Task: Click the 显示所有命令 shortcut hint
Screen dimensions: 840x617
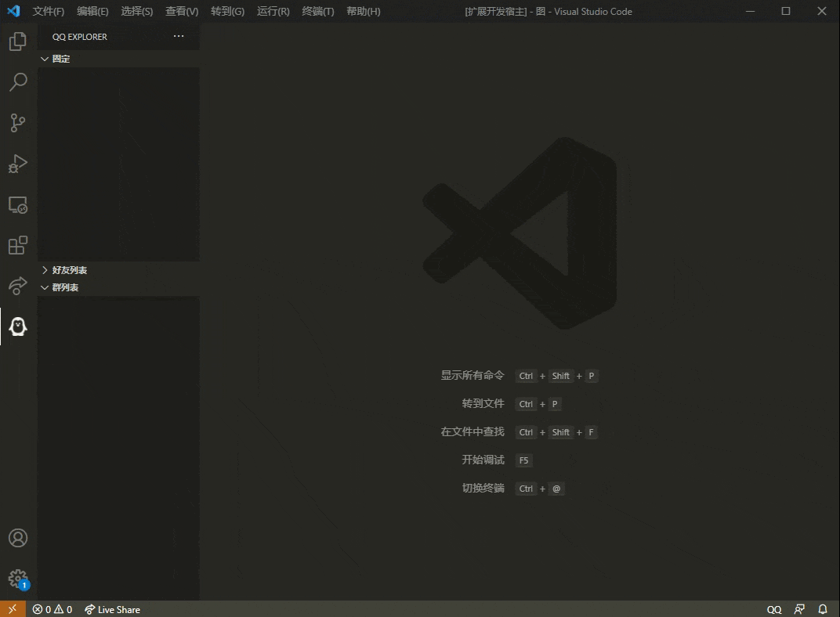Action: pos(472,376)
